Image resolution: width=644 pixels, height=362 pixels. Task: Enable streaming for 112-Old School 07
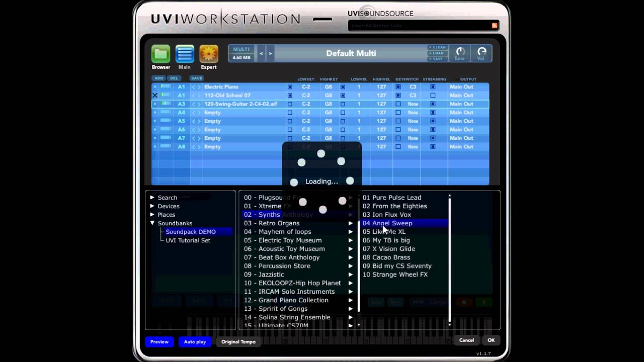pos(433,96)
